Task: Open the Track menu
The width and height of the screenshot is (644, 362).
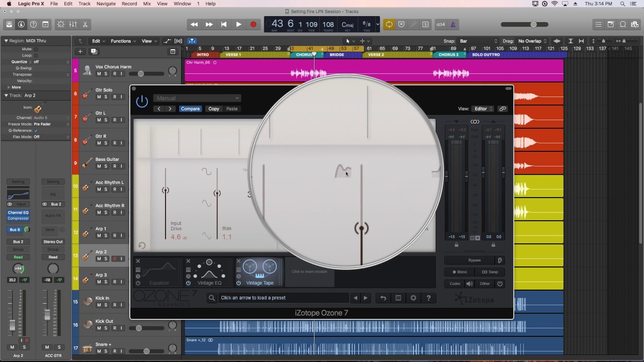Action: (x=85, y=4)
